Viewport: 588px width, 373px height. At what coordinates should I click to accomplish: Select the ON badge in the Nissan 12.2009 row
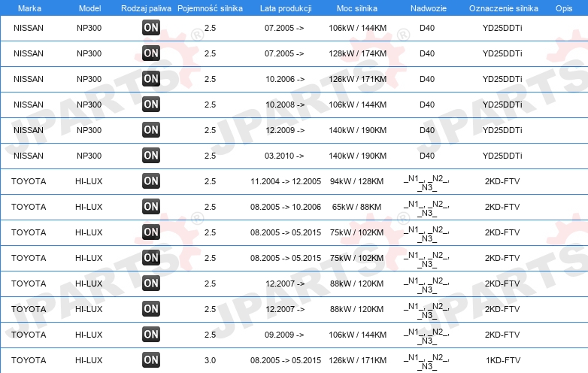151,130
